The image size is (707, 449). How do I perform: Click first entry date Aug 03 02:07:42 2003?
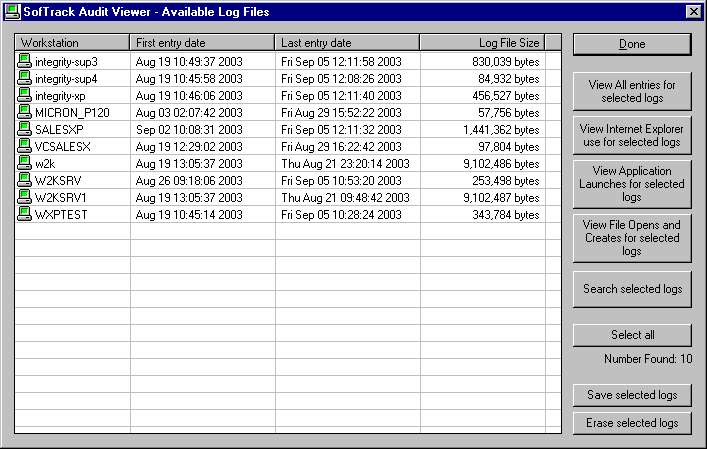click(189, 113)
